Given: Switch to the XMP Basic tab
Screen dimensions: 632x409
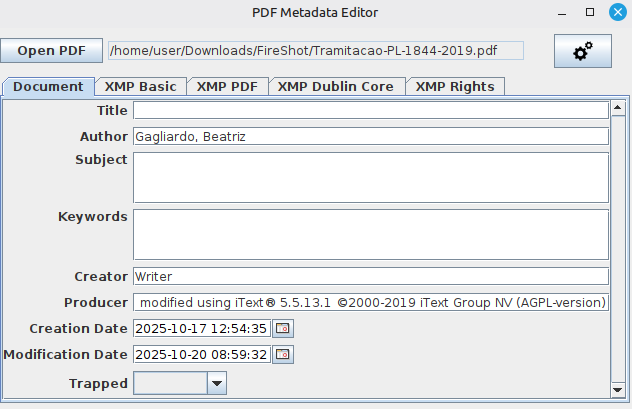Looking at the screenshot, I should [140, 86].
